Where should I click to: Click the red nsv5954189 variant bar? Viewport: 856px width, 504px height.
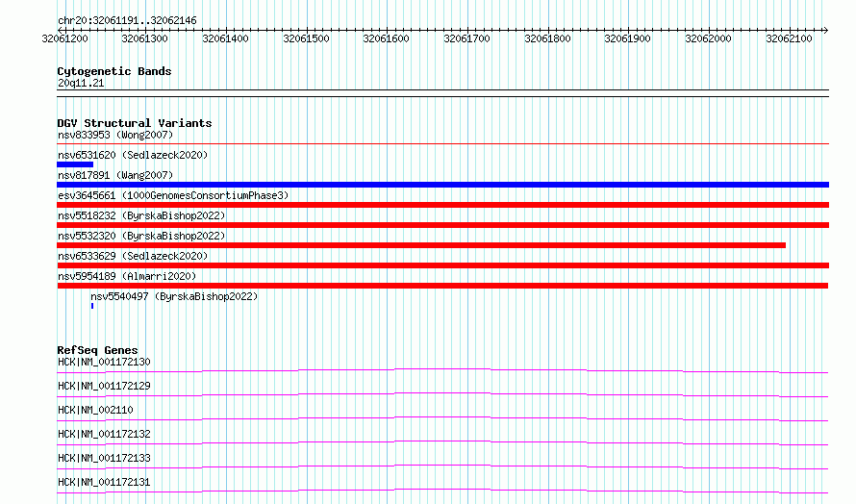click(x=442, y=286)
